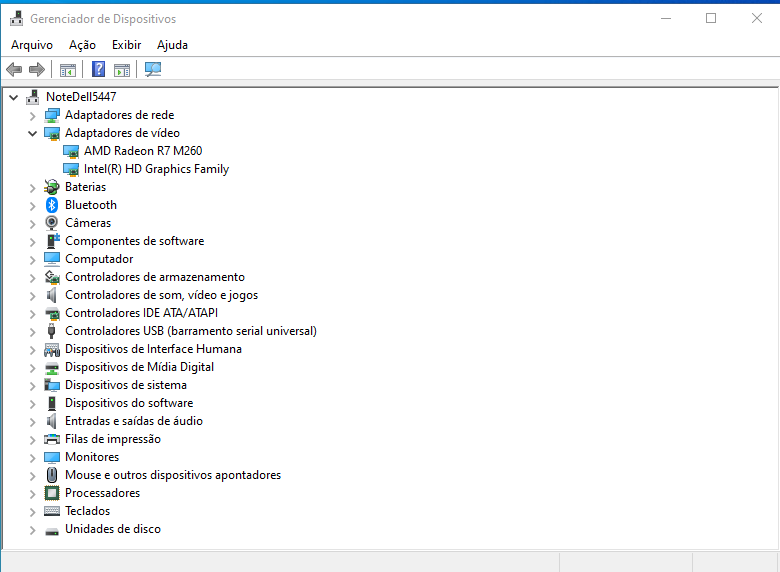780x572 pixels.
Task: Expand the Computador category
Action: [x=33, y=260]
